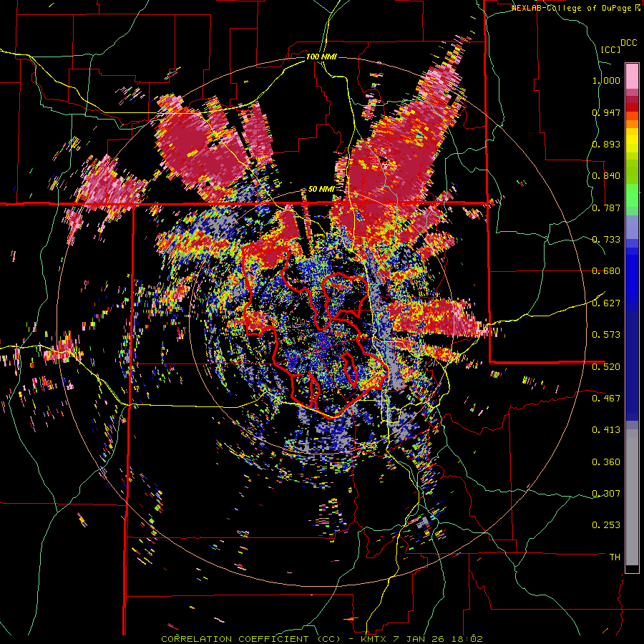Click the 0.307 legend value
644x644 pixels.
(x=606, y=494)
